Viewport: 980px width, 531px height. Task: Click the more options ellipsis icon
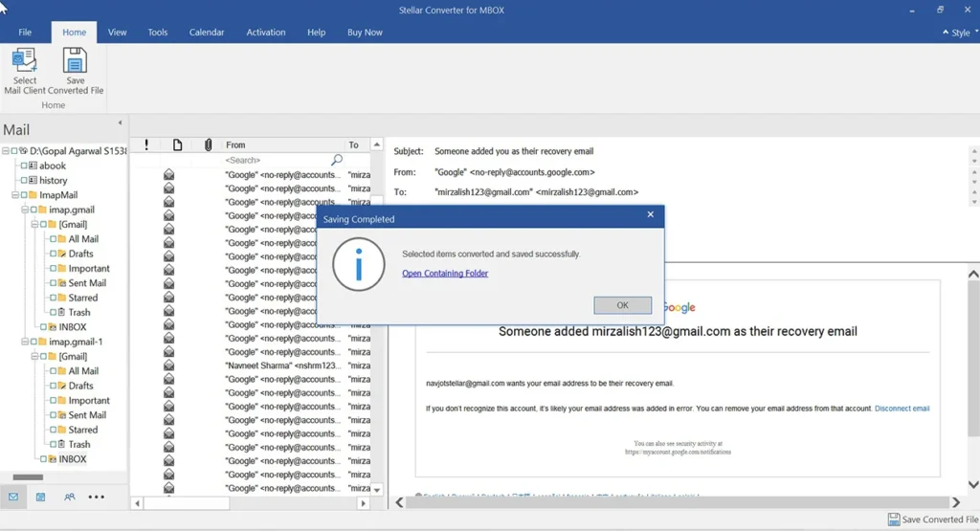pyautogui.click(x=97, y=498)
